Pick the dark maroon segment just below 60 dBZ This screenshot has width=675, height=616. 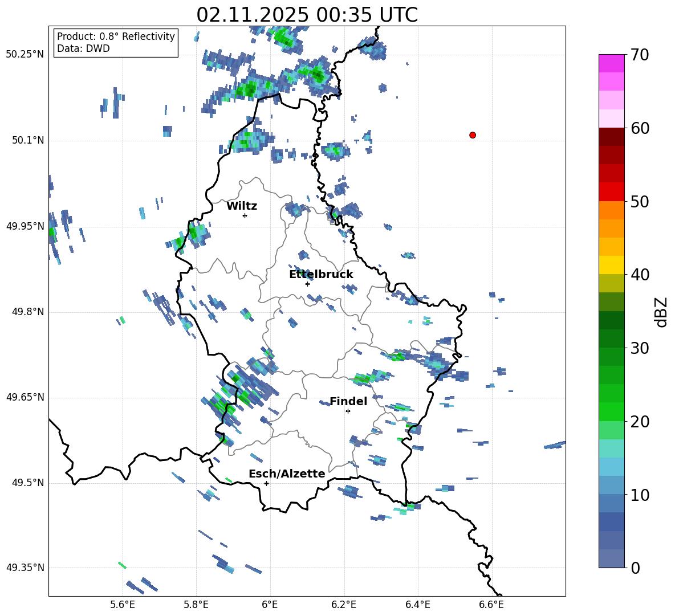tap(611, 137)
